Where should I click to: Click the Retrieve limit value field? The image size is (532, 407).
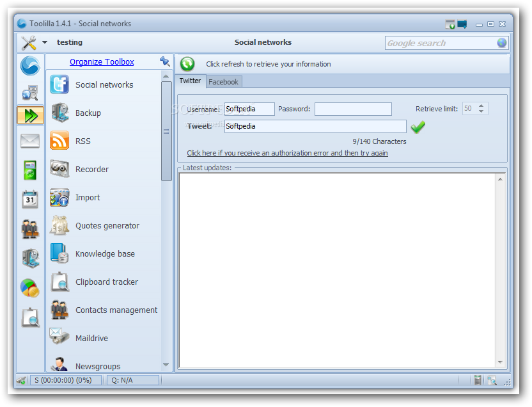(x=469, y=109)
